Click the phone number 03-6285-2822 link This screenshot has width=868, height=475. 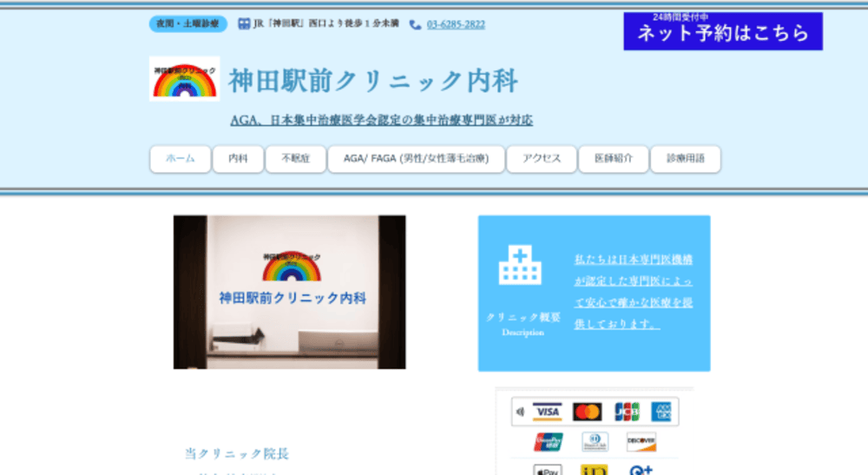click(456, 25)
